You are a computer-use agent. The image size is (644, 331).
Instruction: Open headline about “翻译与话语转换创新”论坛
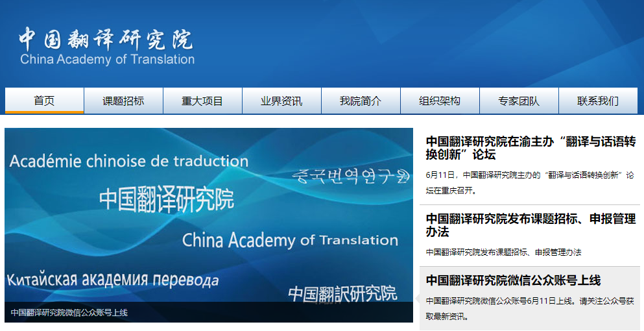click(x=531, y=148)
